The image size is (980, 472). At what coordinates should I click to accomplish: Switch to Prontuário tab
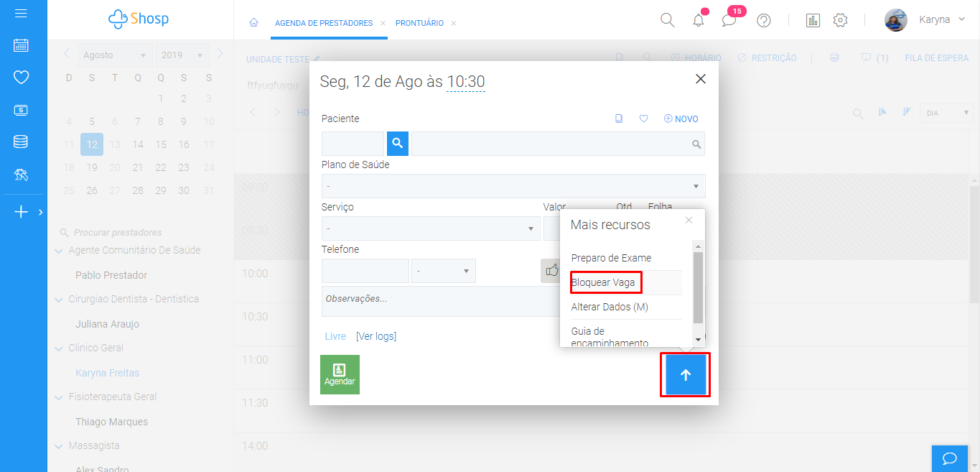pyautogui.click(x=419, y=23)
